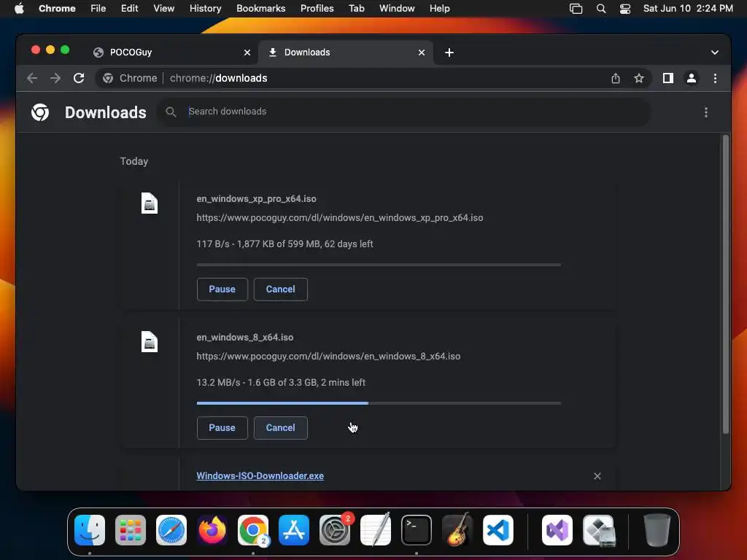
Task: Open the History menu
Action: pyautogui.click(x=205, y=9)
